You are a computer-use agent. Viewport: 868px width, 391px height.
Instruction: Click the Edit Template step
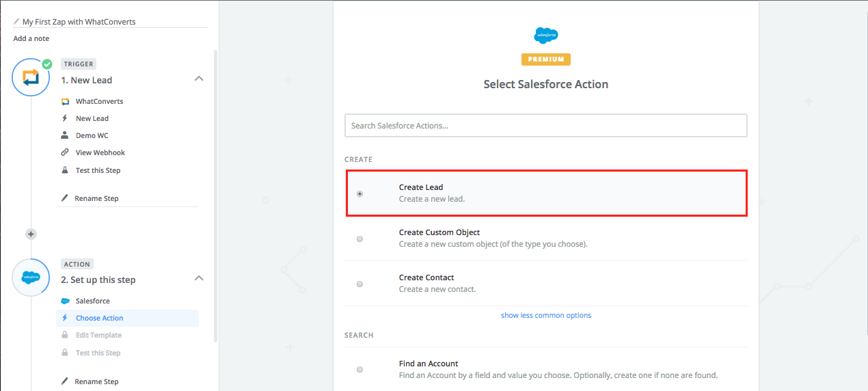point(98,335)
